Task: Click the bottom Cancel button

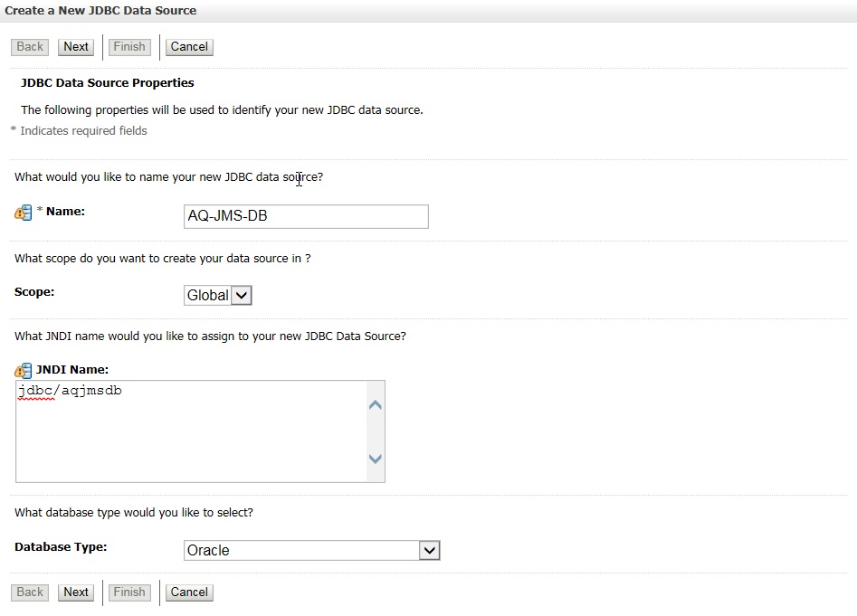Action: (x=189, y=592)
